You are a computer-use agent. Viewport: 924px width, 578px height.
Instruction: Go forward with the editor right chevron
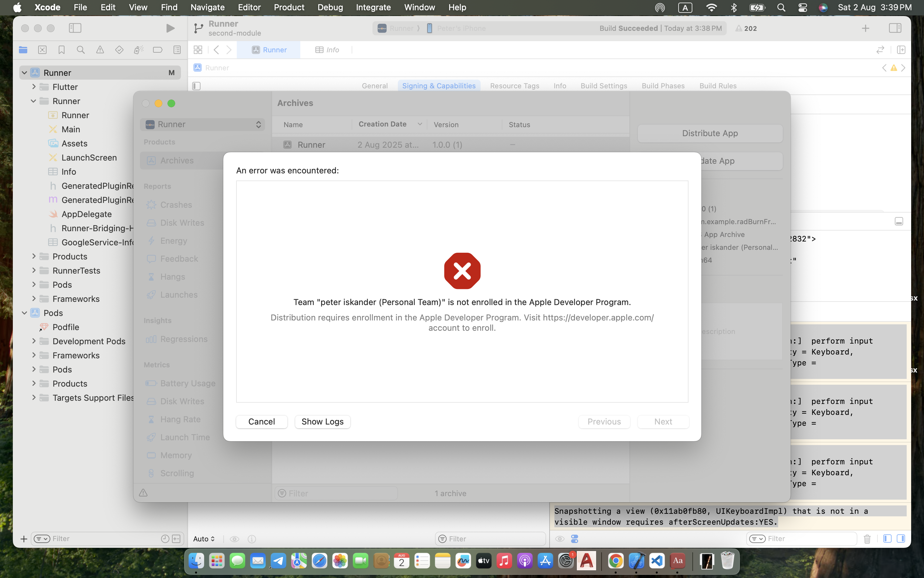pyautogui.click(x=229, y=50)
